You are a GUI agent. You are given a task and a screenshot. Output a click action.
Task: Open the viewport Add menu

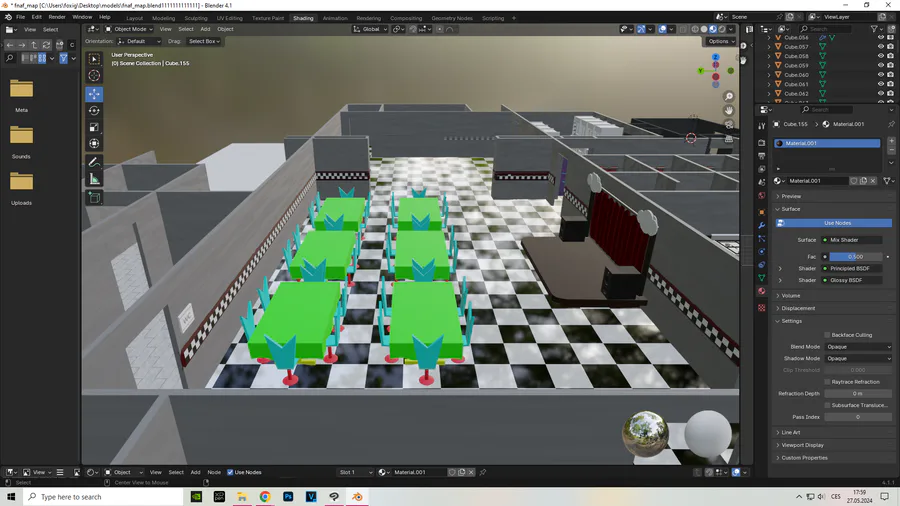(205, 29)
